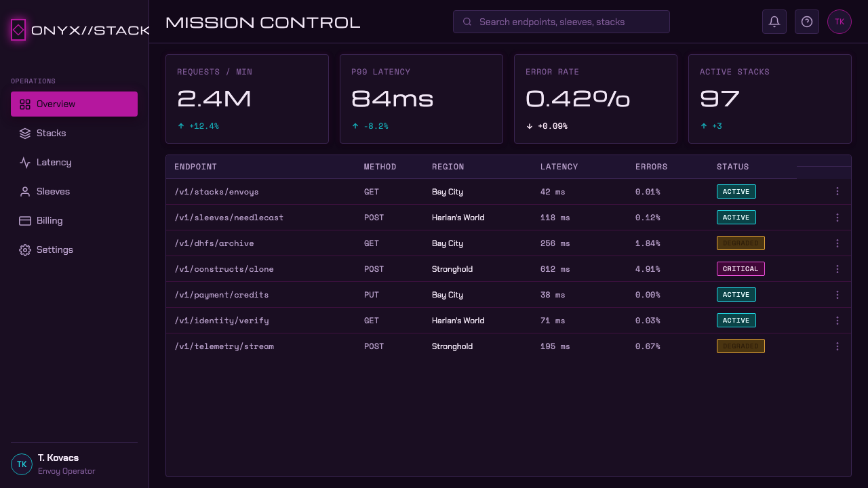Click DEGRADED badge for /v1/dhfs/archive
This screenshot has width=868, height=488.
[741, 243]
